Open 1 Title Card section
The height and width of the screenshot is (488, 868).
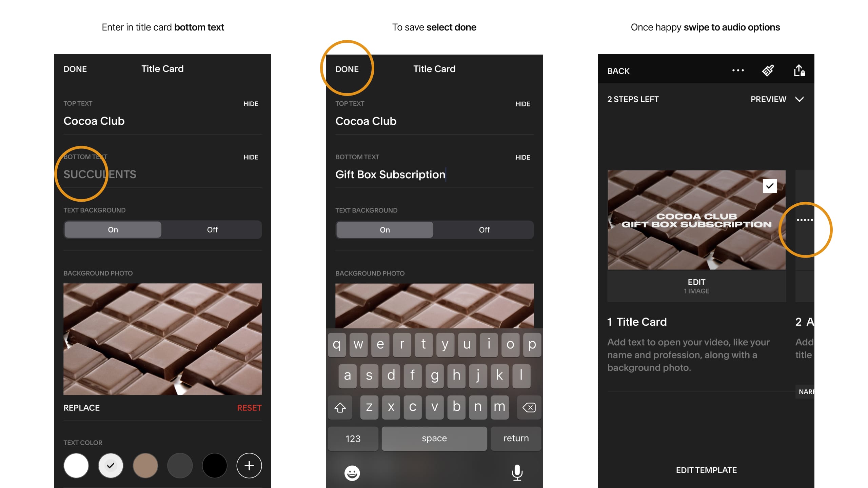tap(637, 322)
